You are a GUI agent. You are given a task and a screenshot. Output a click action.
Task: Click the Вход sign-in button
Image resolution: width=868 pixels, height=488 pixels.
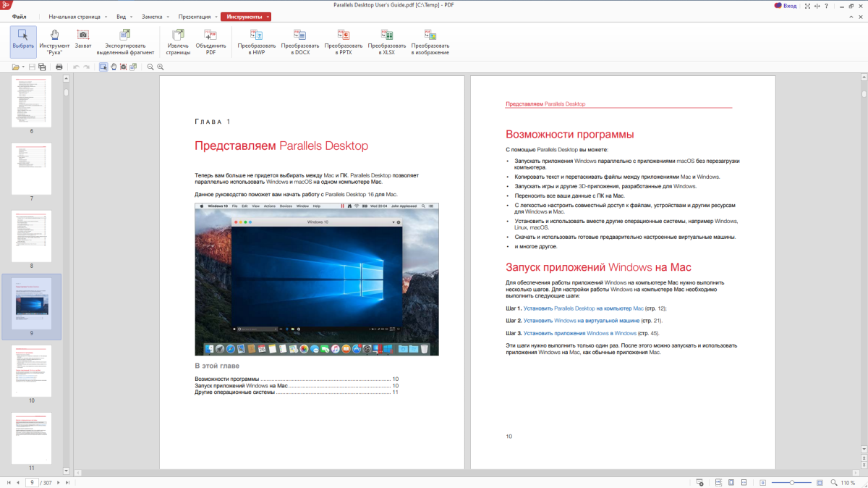786,6
